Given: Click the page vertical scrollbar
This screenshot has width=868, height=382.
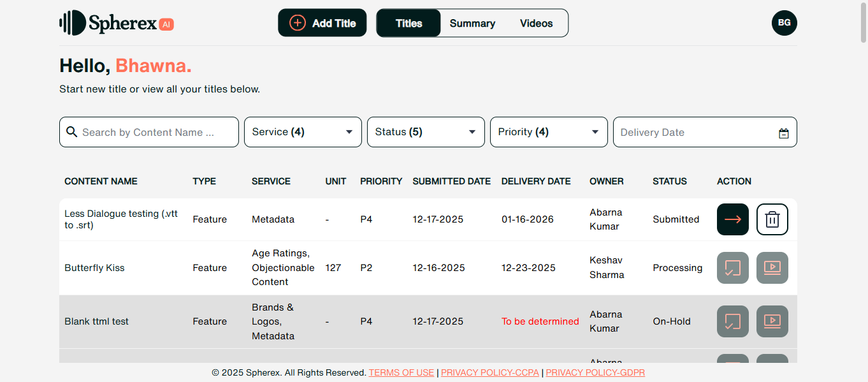Looking at the screenshot, I should [863, 191].
